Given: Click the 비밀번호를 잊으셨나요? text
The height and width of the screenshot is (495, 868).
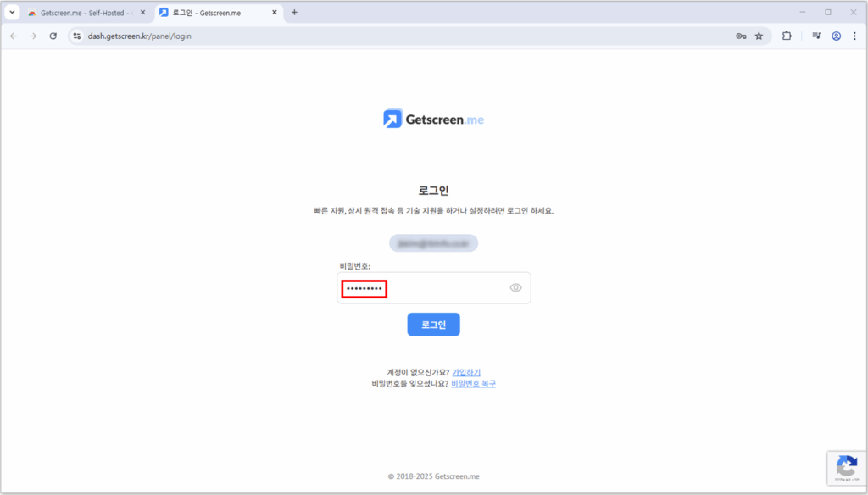Looking at the screenshot, I should click(x=410, y=384).
